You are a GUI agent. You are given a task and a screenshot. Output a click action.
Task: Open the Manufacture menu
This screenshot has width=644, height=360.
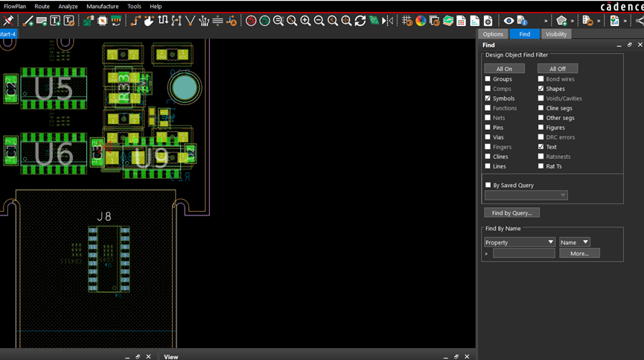click(102, 6)
